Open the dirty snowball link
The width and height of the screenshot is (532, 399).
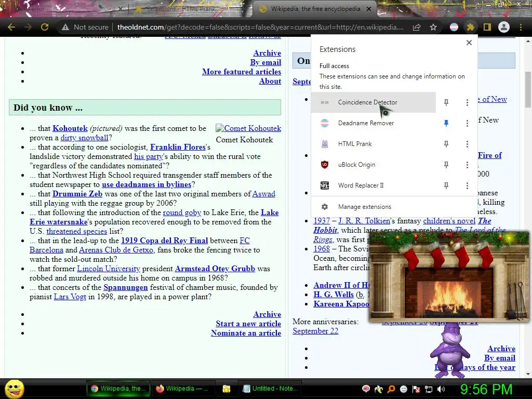click(x=84, y=138)
